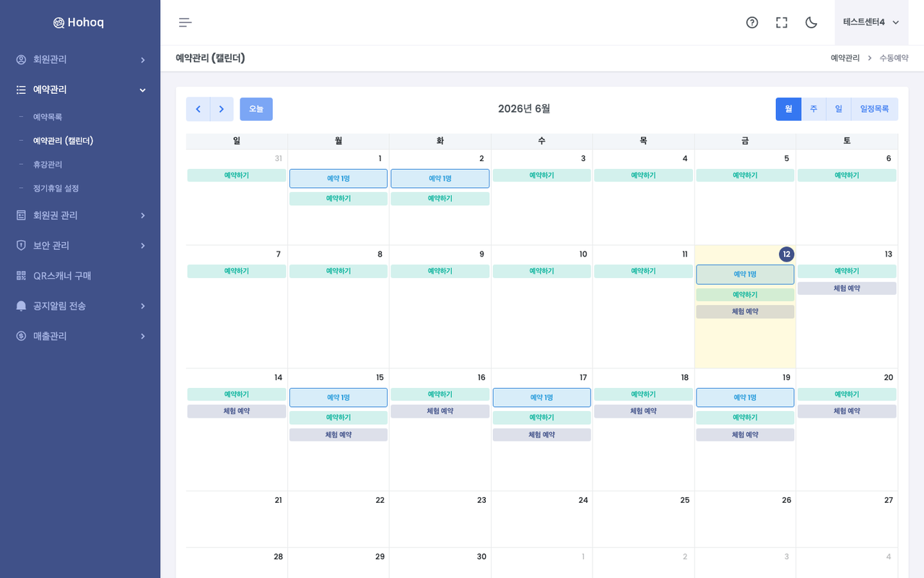Open the 정기휴일 설정 submenu item
The height and width of the screenshot is (578, 924).
[56, 189]
